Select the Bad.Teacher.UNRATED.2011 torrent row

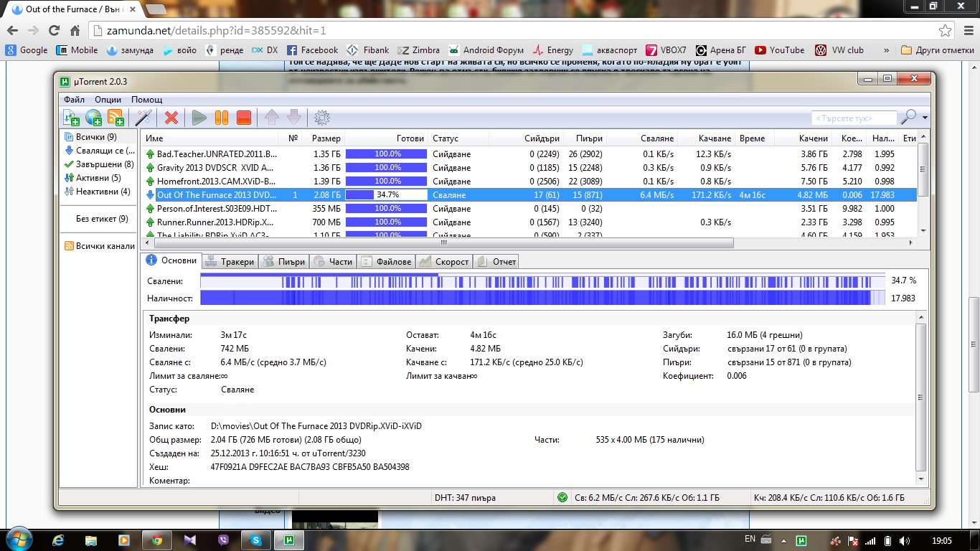[217, 154]
